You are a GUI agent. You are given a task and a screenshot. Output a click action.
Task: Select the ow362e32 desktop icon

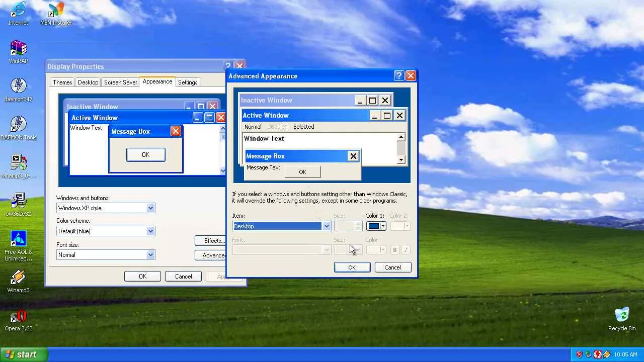[18, 205]
